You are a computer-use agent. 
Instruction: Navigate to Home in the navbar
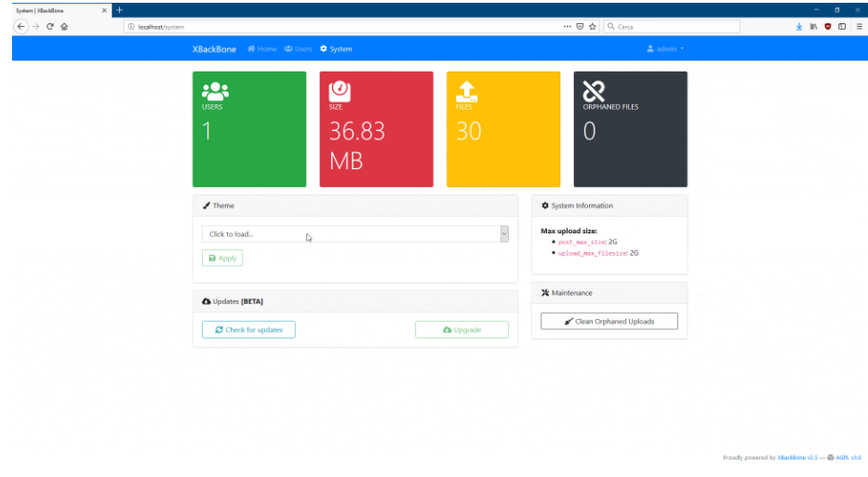pos(262,49)
